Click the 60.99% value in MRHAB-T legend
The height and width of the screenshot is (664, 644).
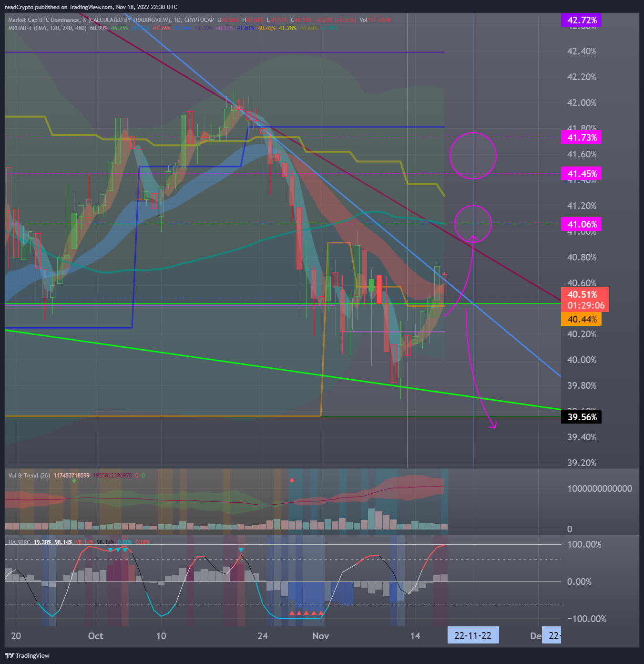[99, 28]
